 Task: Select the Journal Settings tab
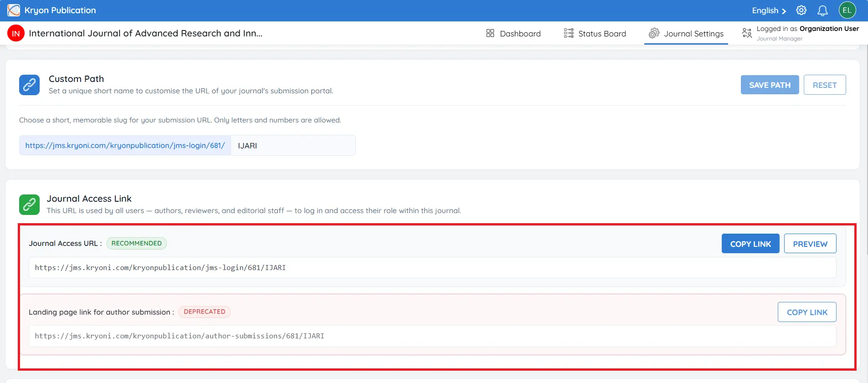click(x=686, y=33)
